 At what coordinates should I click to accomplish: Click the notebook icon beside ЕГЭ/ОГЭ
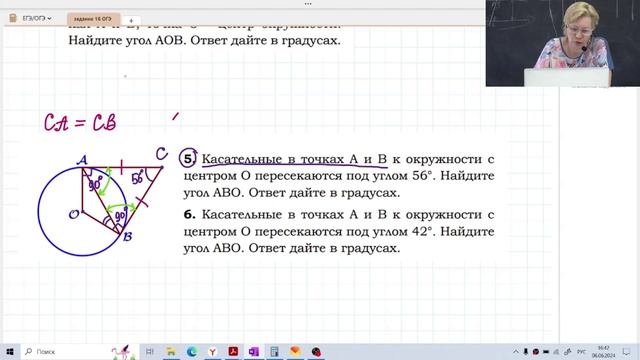click(x=13, y=18)
